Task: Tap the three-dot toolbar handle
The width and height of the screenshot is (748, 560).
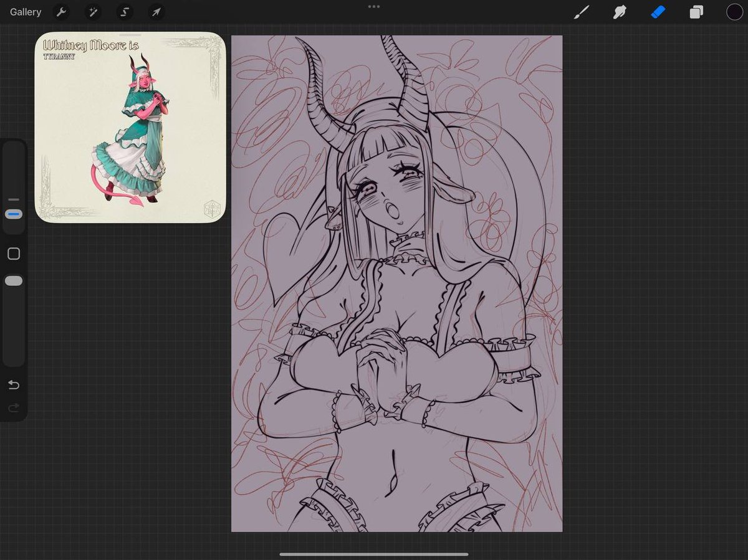Action: coord(374,6)
